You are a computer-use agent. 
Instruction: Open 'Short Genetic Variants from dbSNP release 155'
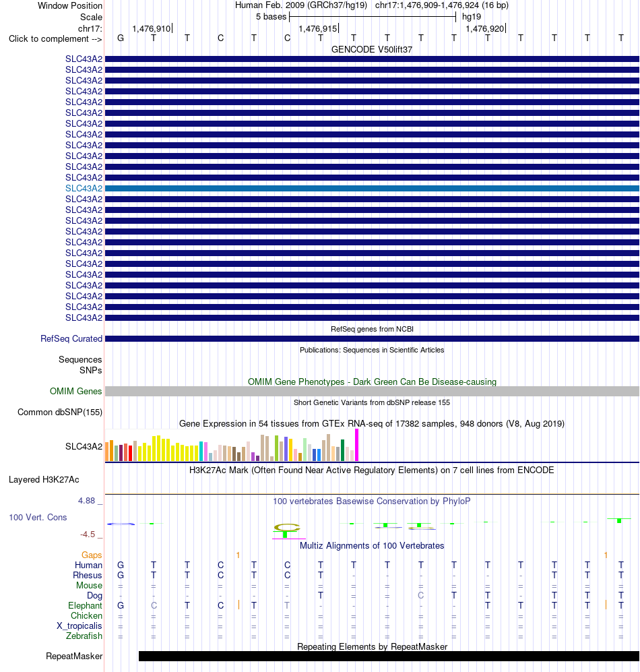click(x=372, y=403)
